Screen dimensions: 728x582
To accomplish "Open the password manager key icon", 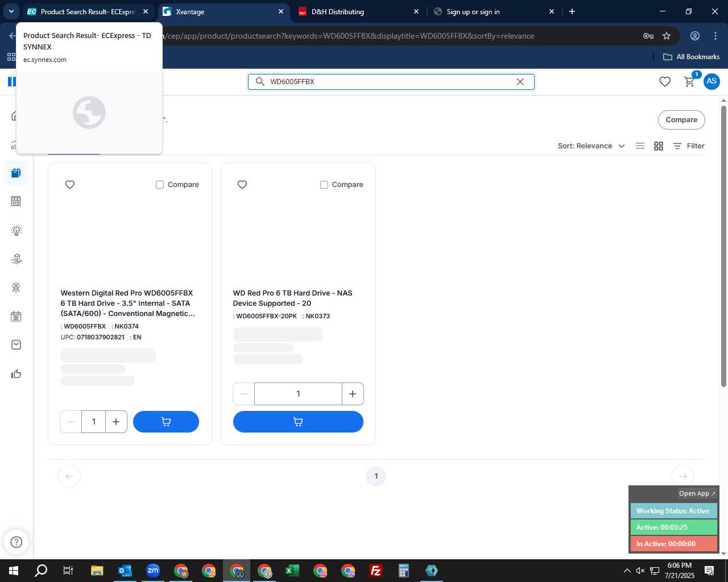I will [648, 36].
